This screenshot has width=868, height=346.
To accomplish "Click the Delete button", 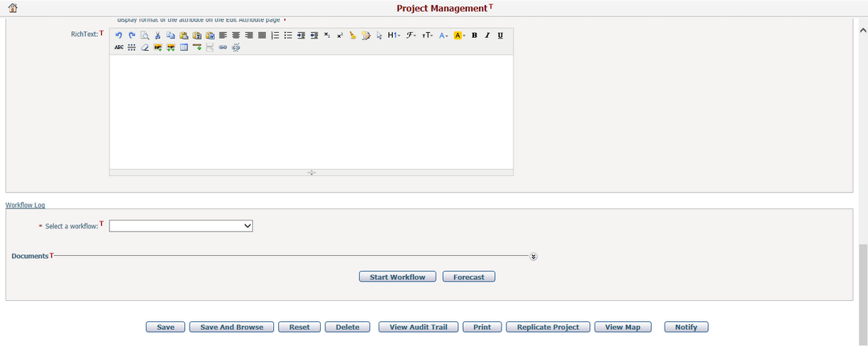I will coord(348,327).
